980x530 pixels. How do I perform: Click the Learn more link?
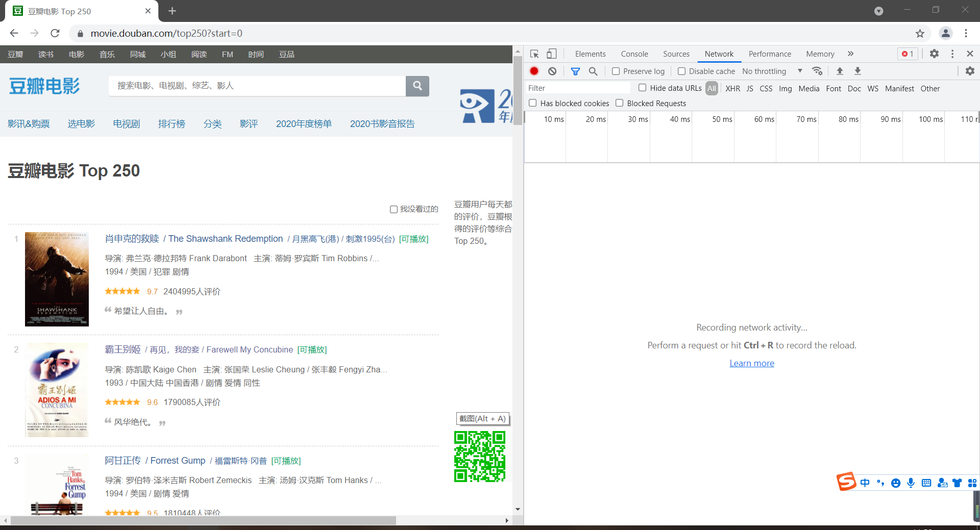(752, 363)
